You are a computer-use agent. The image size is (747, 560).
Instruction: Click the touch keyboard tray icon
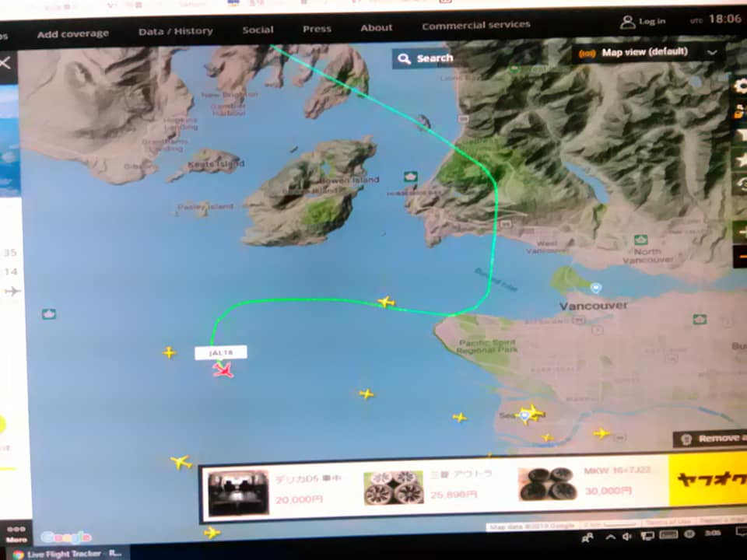pyautogui.click(x=668, y=535)
